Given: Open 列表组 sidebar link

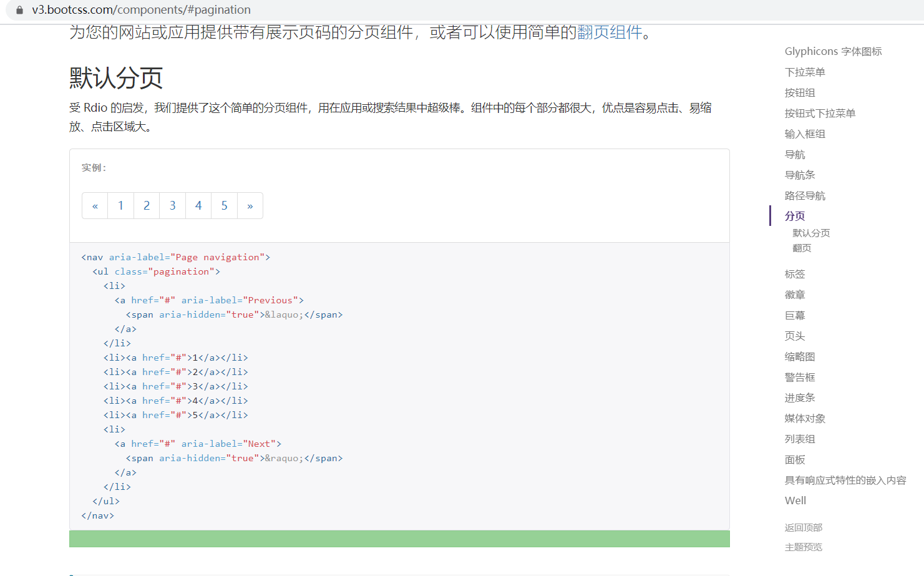Looking at the screenshot, I should 800,439.
